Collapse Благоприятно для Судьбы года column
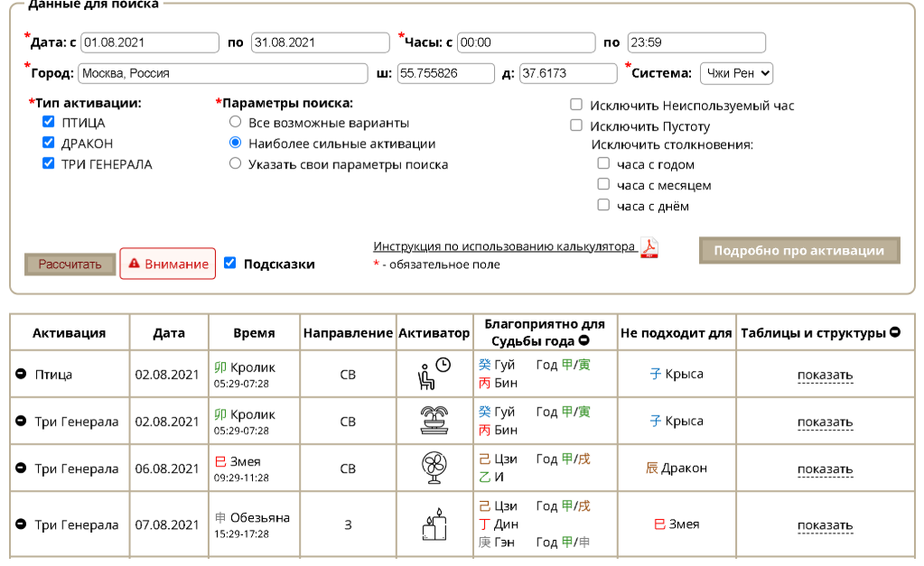 (x=583, y=341)
